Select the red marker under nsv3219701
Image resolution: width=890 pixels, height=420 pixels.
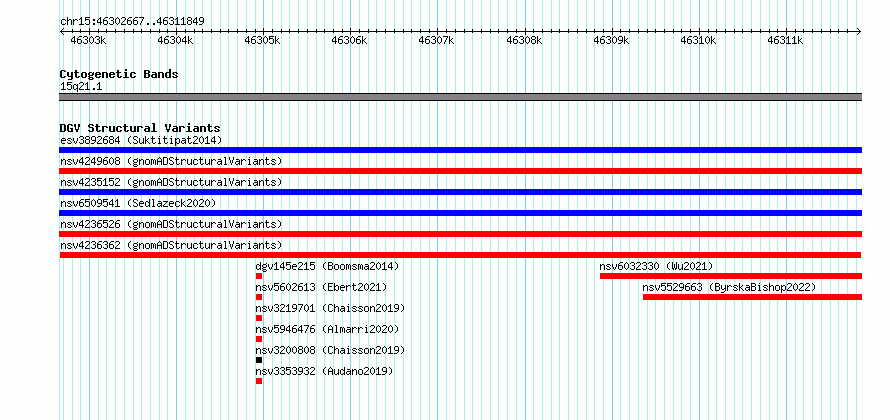(259, 318)
